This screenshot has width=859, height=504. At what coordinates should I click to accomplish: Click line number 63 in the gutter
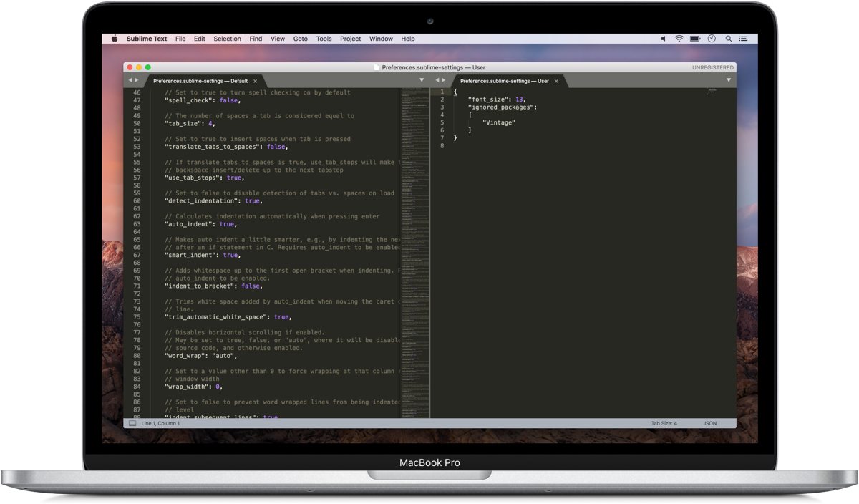coord(137,224)
